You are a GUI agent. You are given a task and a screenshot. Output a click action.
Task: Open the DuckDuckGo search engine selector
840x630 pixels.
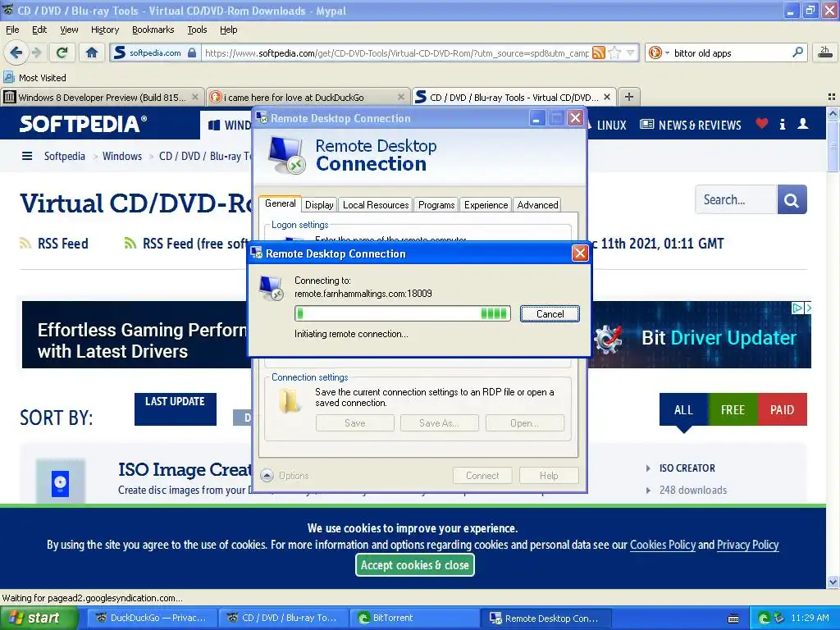pyautogui.click(x=659, y=53)
